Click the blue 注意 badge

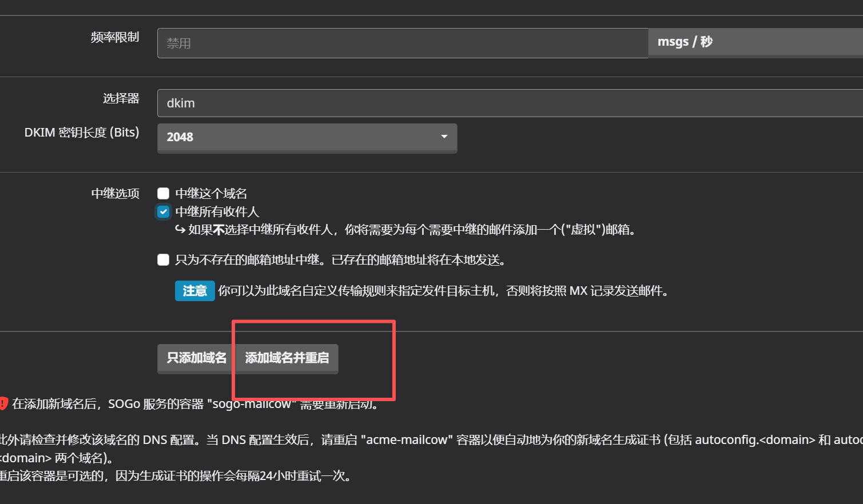coord(194,291)
